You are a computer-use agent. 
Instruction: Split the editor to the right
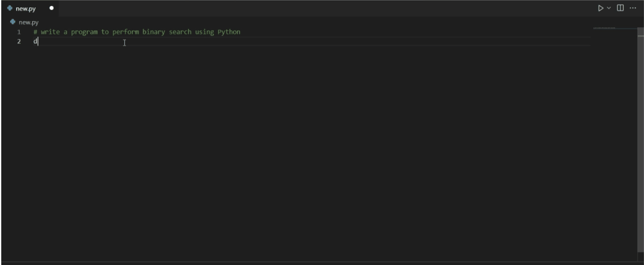(620, 8)
